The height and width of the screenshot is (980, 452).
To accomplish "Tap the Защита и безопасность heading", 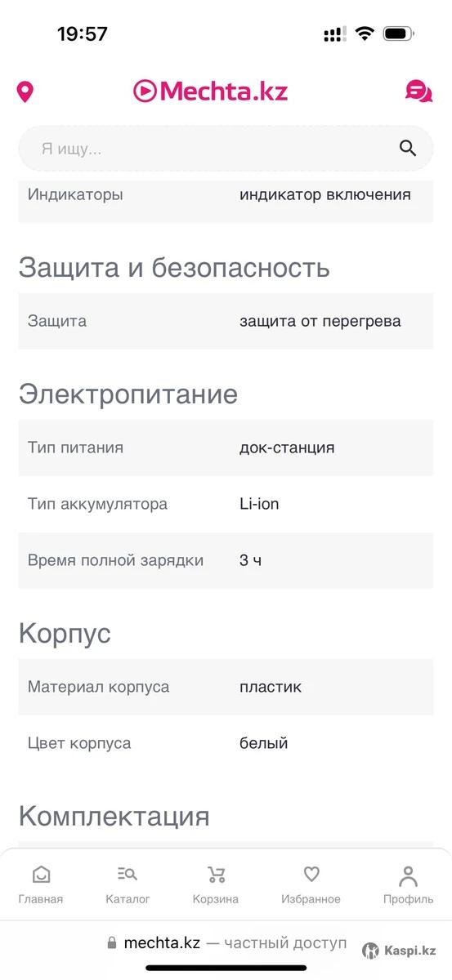I will pyautogui.click(x=174, y=268).
